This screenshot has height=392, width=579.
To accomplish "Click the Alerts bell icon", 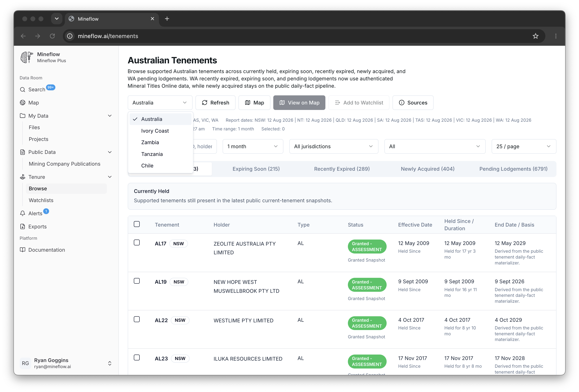I will coord(23,213).
